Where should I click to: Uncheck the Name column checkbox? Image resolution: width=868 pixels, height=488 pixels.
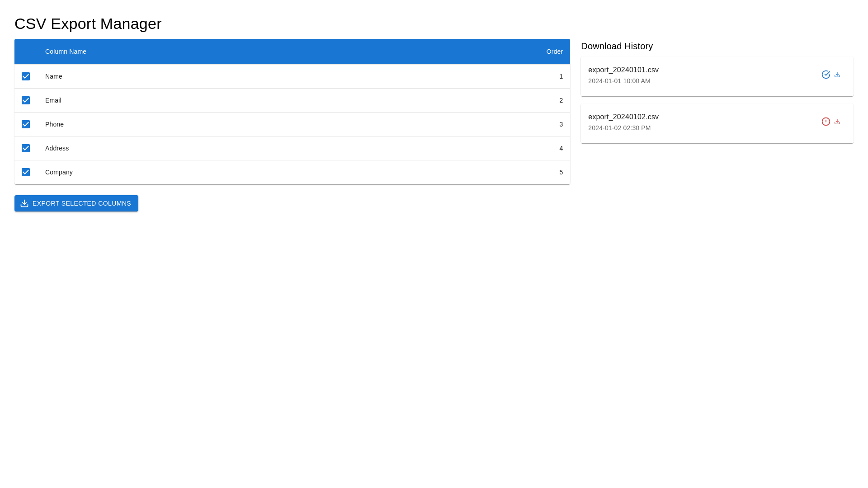pos(26,76)
